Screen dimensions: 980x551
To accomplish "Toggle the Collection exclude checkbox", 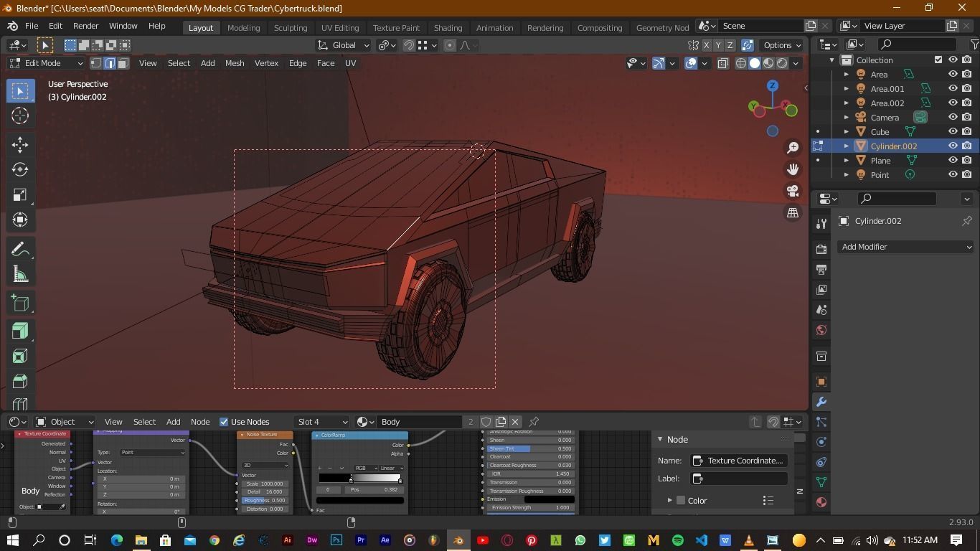I will click(x=938, y=60).
